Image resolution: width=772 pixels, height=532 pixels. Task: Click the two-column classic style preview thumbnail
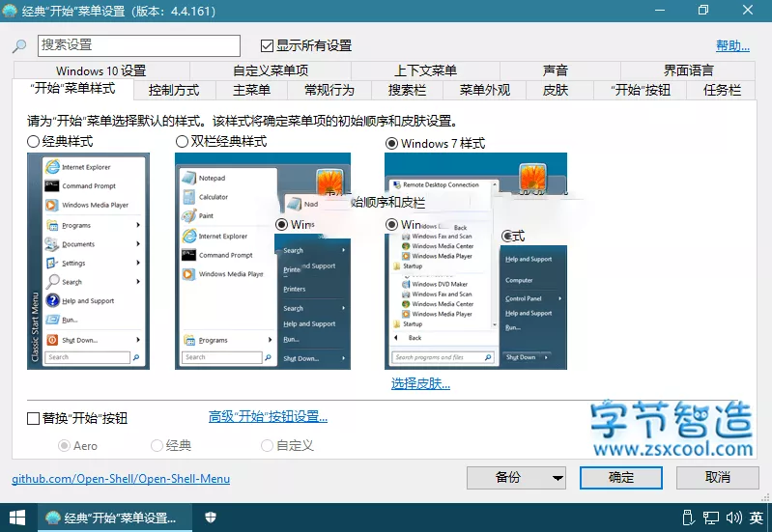pos(263,261)
